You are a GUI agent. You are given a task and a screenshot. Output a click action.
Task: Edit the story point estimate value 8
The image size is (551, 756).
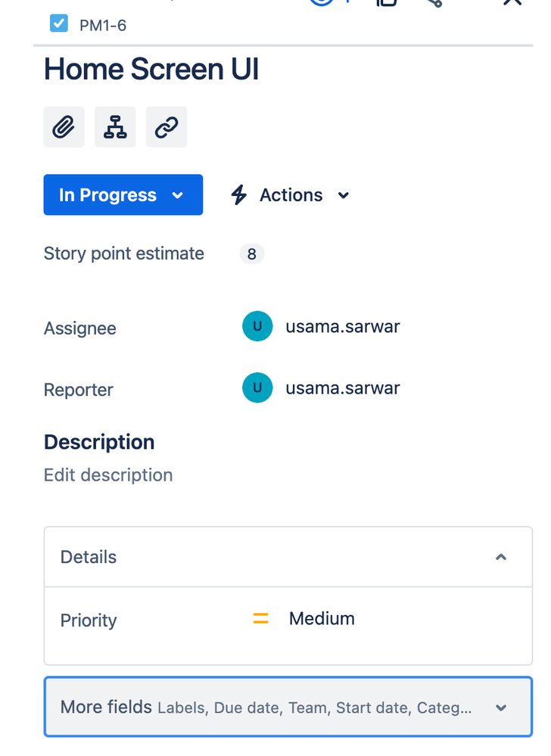click(251, 254)
